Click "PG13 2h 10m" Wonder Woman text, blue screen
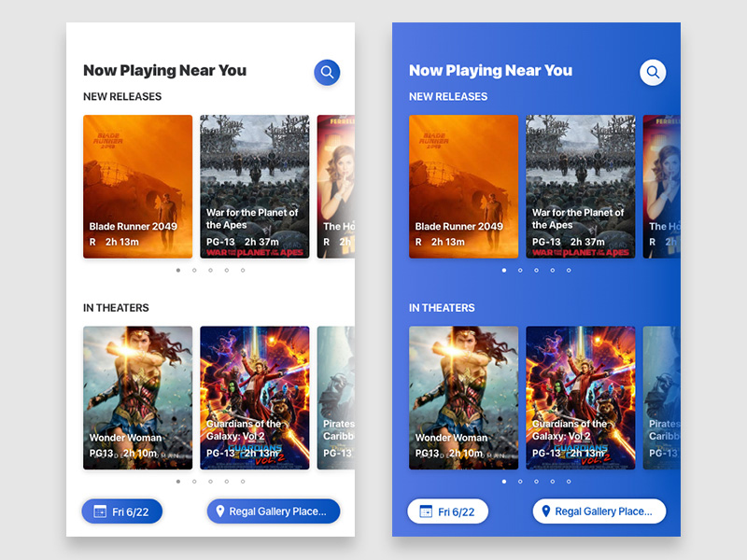The width and height of the screenshot is (747, 560). point(449,454)
